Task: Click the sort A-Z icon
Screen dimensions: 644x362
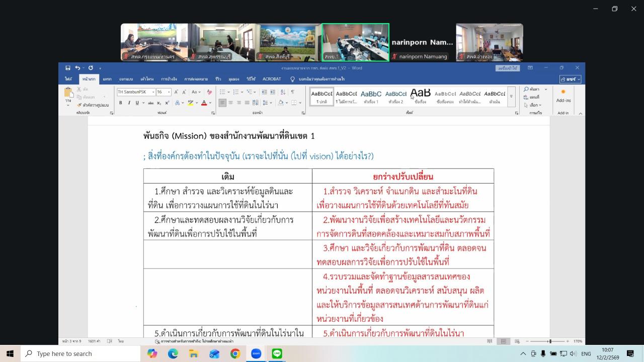Action: point(283,92)
